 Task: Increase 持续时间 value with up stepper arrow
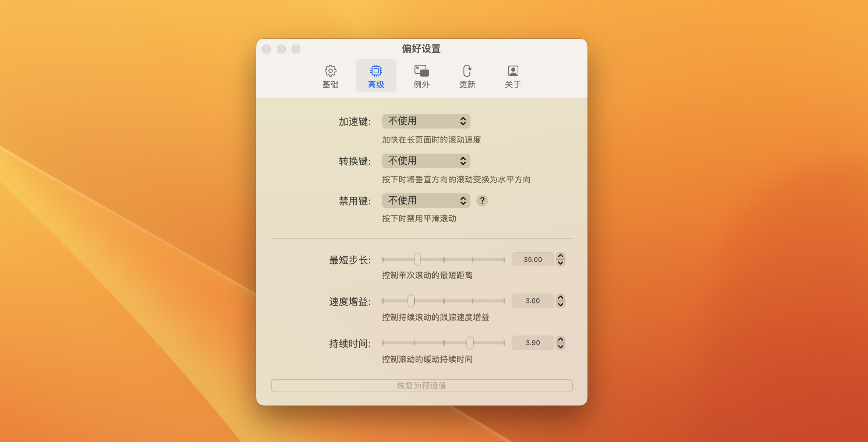click(x=560, y=339)
